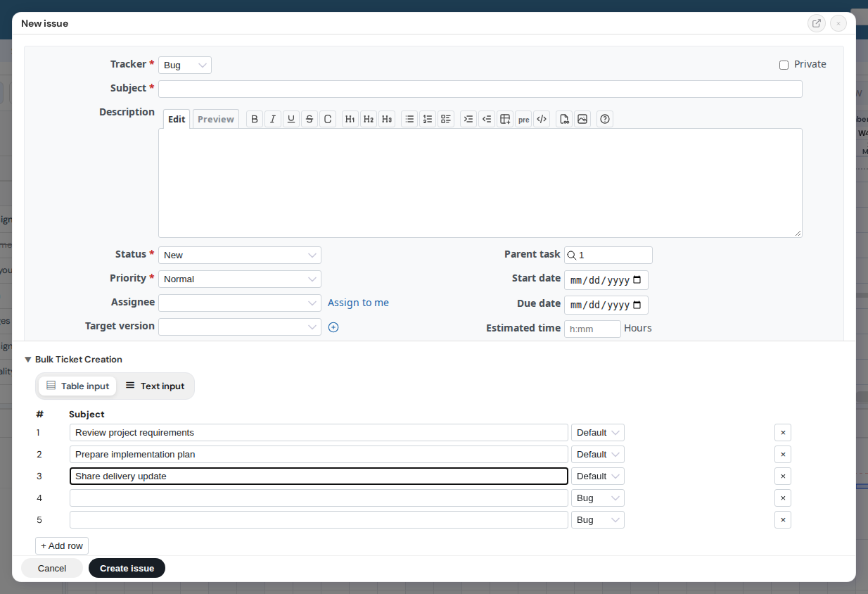Image resolution: width=868 pixels, height=594 pixels.
Task: Open the Target version dropdown
Action: pyautogui.click(x=240, y=327)
